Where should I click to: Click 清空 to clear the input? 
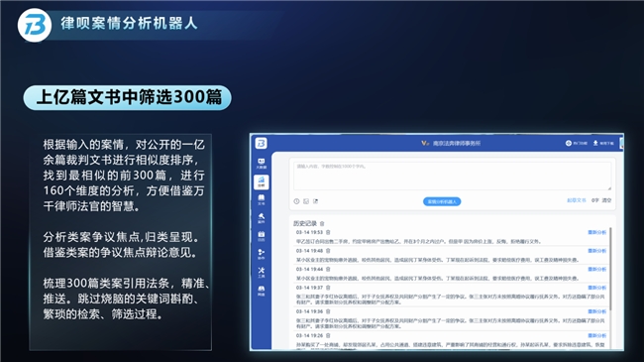click(606, 200)
